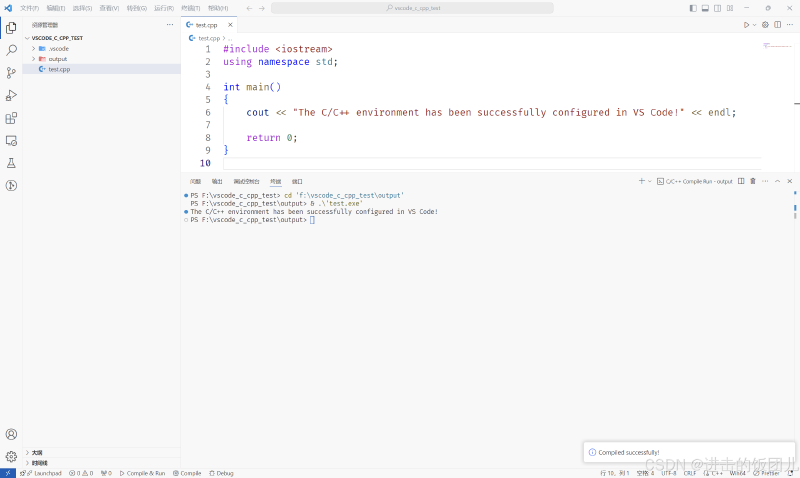The height and width of the screenshot is (478, 800).
Task: Switch to the Ports panel tab
Action: coord(297,182)
